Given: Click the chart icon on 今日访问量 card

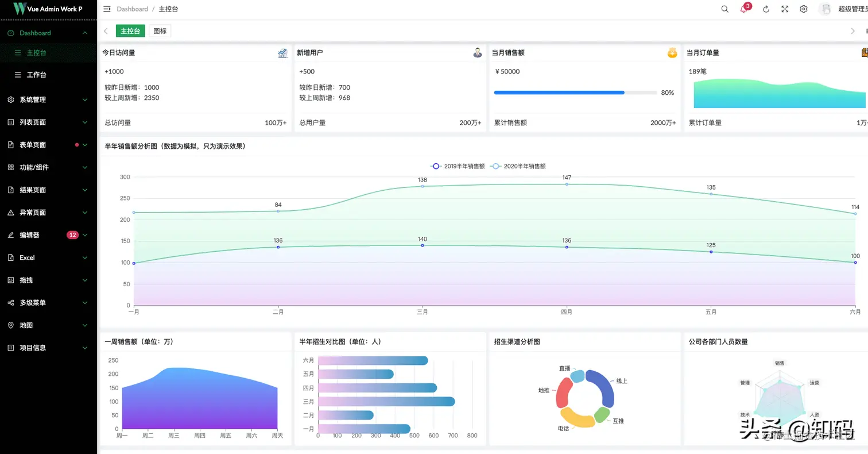Looking at the screenshot, I should coord(282,53).
